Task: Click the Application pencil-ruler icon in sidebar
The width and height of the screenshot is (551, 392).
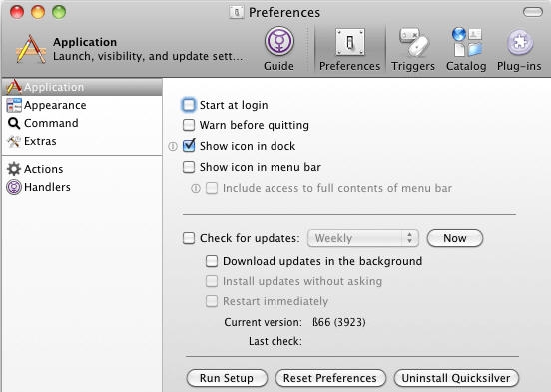Action: click(13, 87)
